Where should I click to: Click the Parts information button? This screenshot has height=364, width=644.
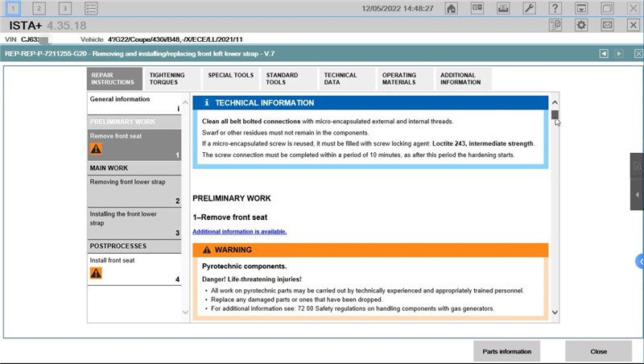[x=506, y=351]
